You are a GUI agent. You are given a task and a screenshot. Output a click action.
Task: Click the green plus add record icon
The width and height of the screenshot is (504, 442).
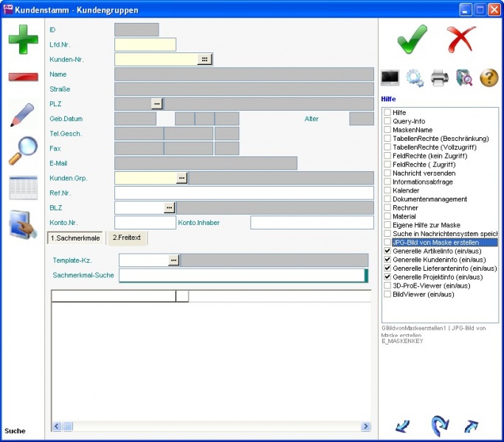pos(23,39)
